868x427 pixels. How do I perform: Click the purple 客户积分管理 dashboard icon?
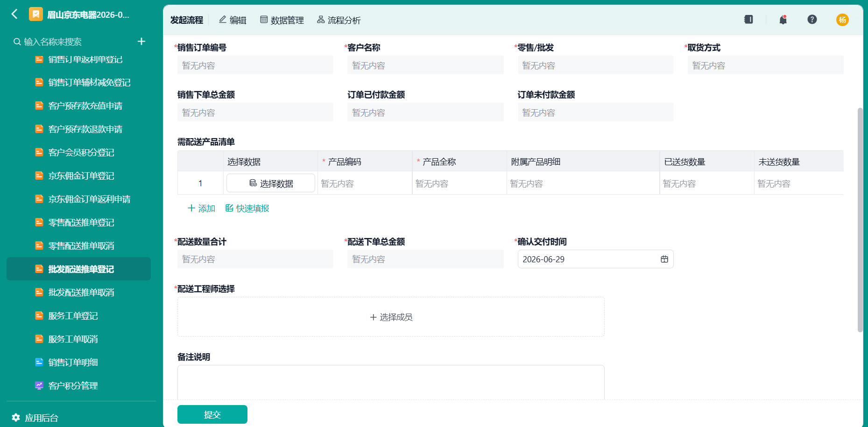39,385
